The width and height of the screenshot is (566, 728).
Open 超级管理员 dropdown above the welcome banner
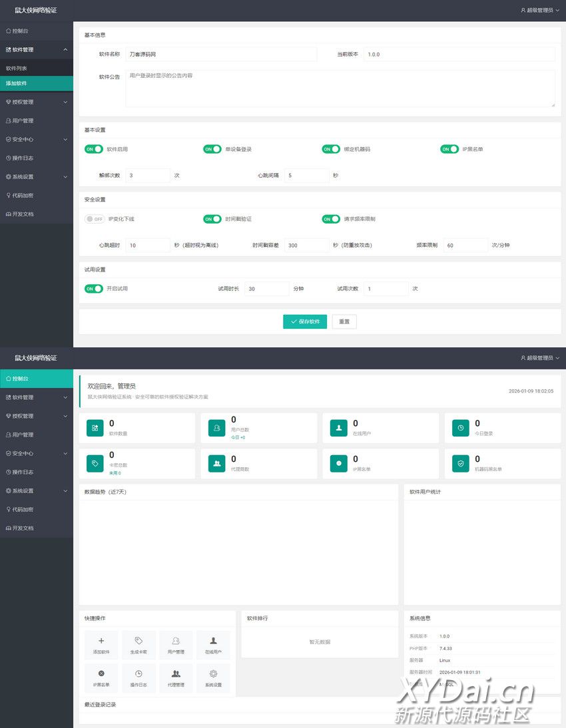pos(539,358)
